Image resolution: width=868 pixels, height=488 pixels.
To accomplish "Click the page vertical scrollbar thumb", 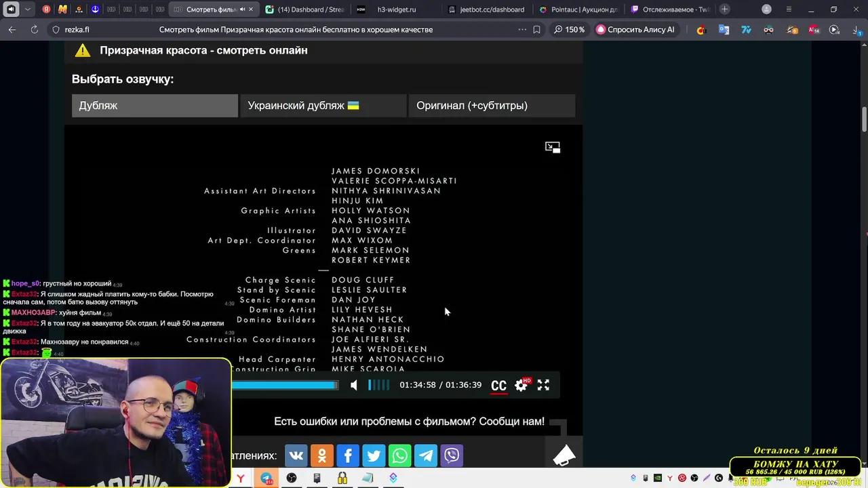I will point(865,120).
